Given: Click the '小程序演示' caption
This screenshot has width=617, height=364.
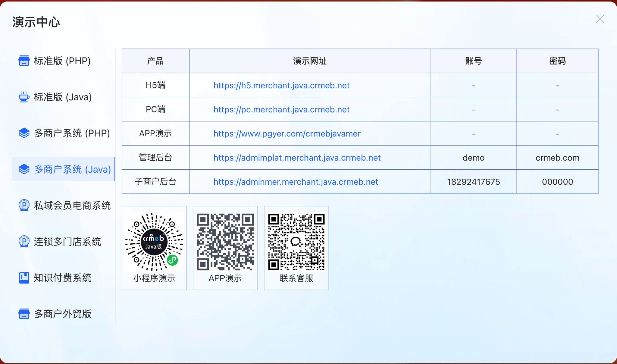Looking at the screenshot, I should [154, 278].
